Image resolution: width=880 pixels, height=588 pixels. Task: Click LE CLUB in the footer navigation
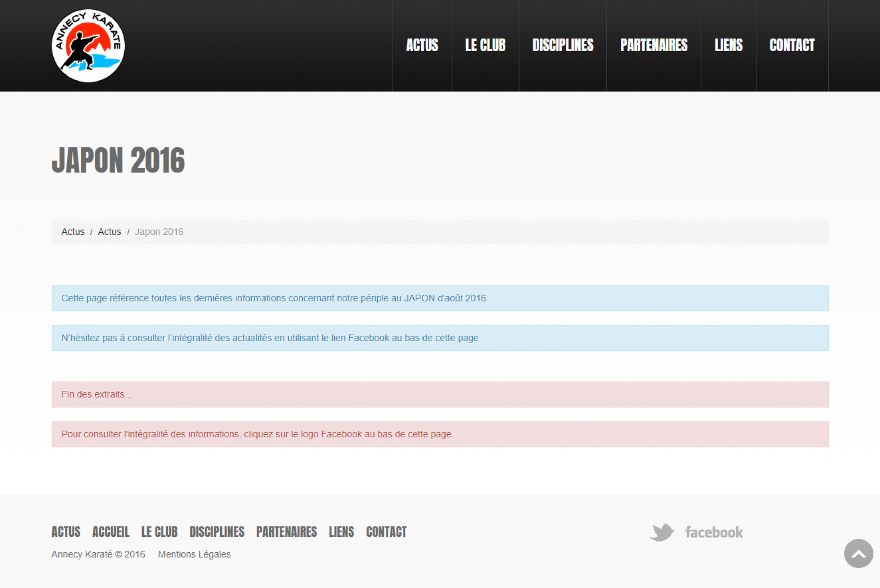[x=159, y=532]
